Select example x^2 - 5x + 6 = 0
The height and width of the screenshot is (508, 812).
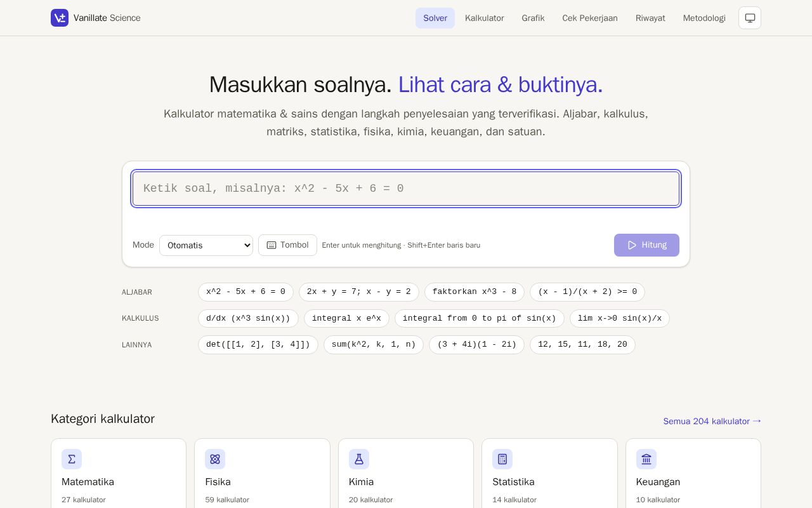pyautogui.click(x=246, y=292)
